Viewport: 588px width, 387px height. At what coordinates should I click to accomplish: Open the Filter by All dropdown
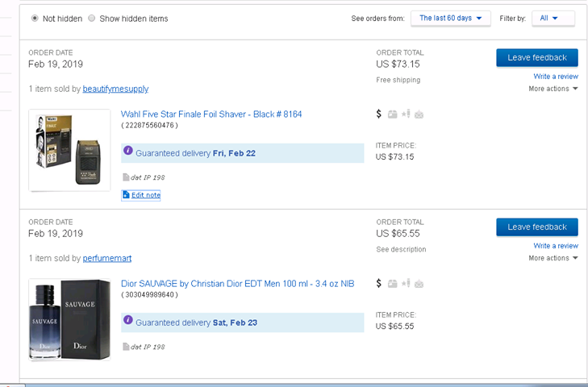point(553,19)
